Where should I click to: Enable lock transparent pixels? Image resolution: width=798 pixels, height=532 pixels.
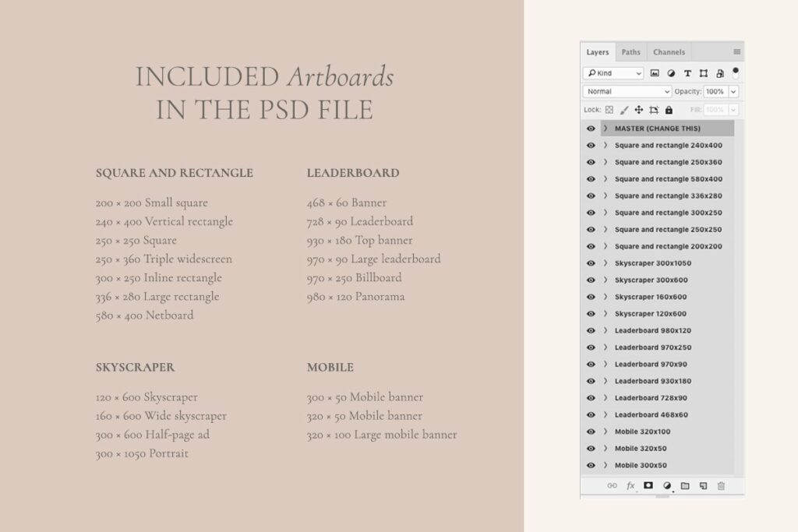coord(609,110)
